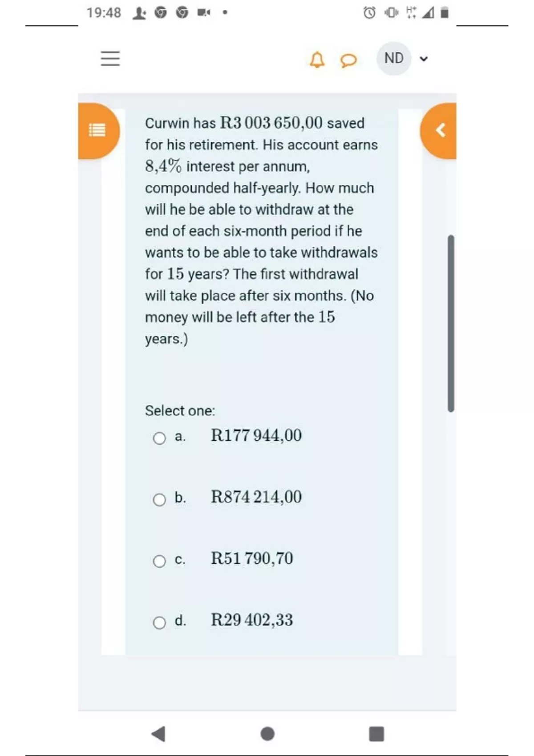Open the notifications bell
This screenshot has height=756, width=534.
[317, 59]
